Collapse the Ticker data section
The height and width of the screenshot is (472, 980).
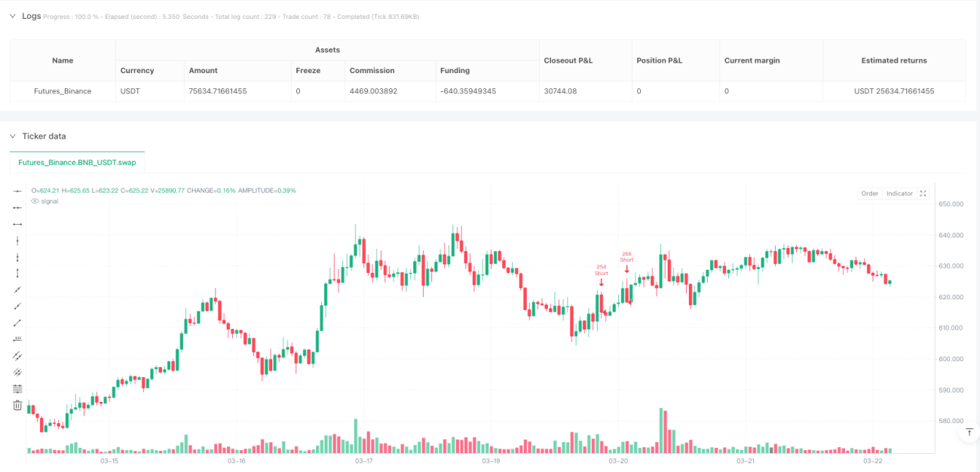click(x=13, y=136)
